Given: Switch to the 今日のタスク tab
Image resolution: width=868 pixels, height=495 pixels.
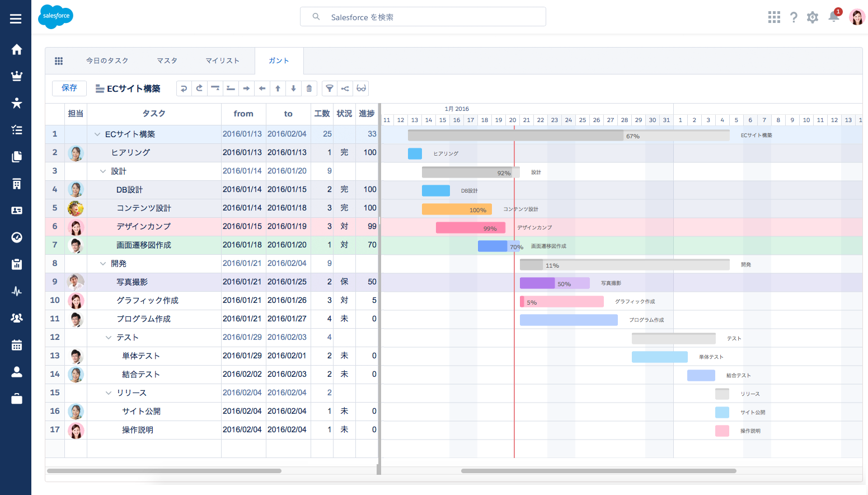Looking at the screenshot, I should click(107, 60).
